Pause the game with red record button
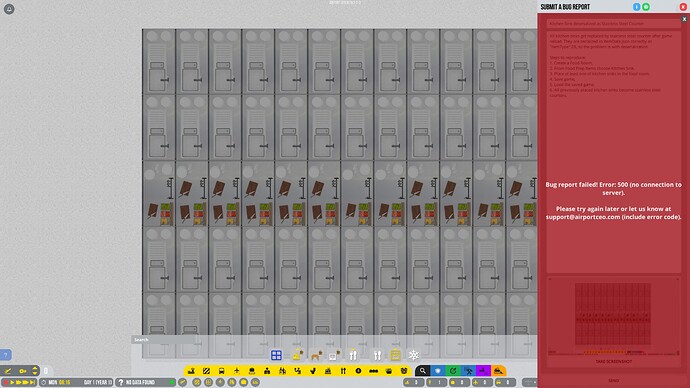Viewport: 690px width, 388px height. tap(6, 382)
